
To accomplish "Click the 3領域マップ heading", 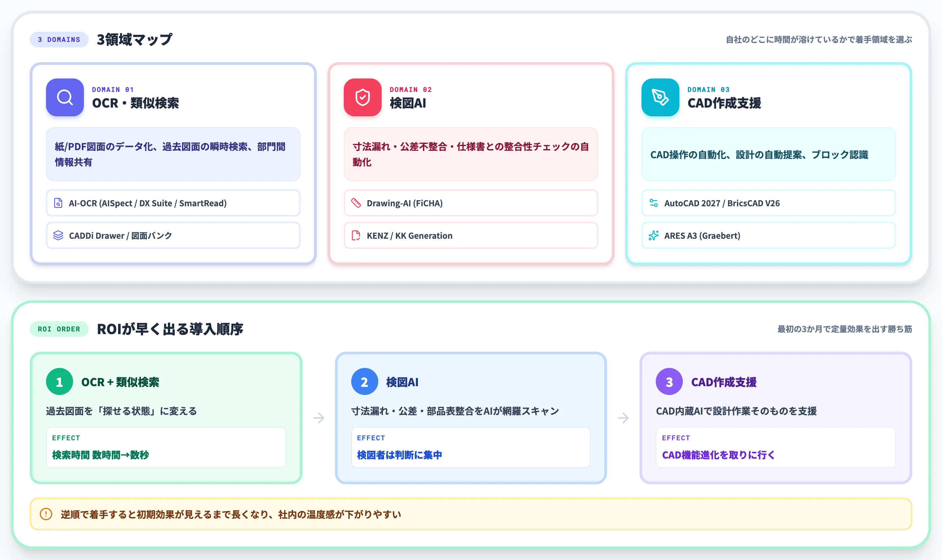I will [x=134, y=40].
